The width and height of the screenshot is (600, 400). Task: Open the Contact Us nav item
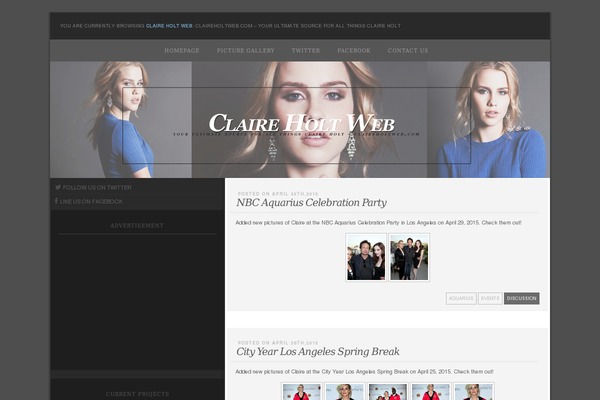(408, 51)
